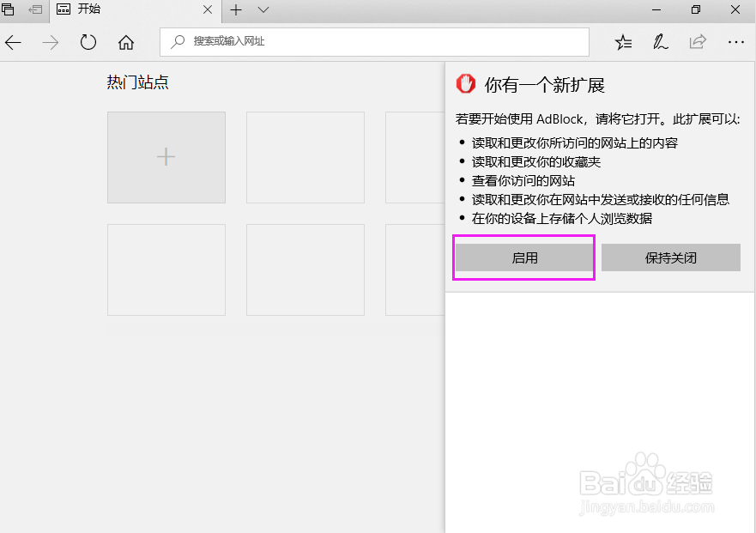
Task: Go back with the back arrow
Action: coord(13,42)
